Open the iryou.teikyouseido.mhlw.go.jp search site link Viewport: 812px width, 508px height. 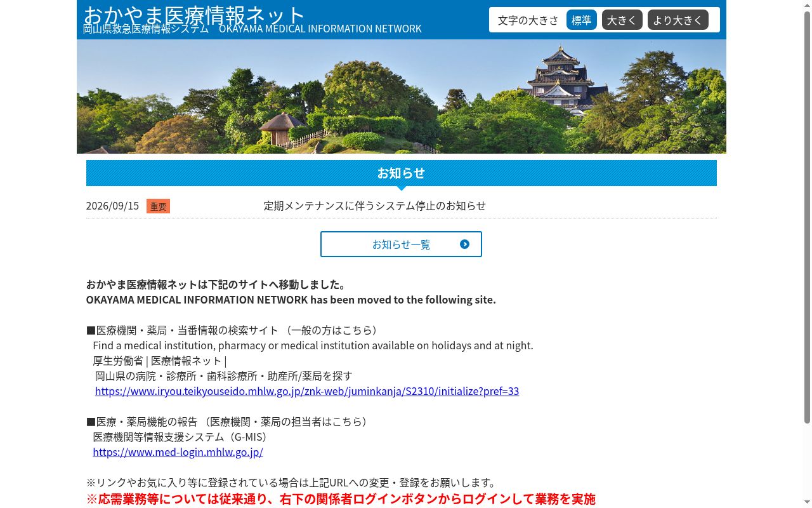307,391
